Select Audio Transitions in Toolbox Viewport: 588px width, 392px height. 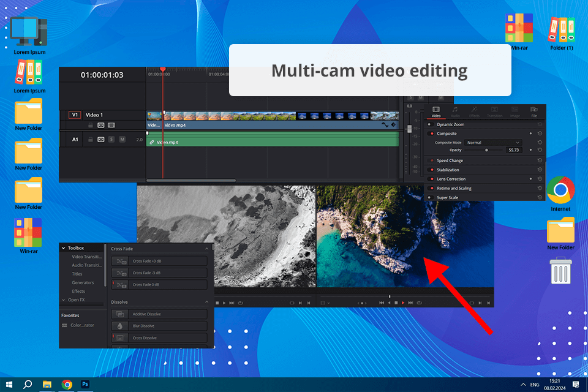pos(86,265)
